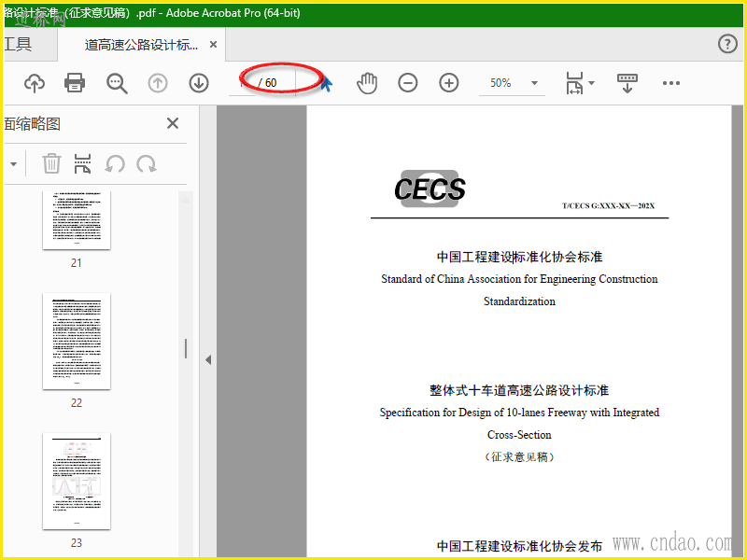Click thumbnail panel scrollbar up arrow
The image size is (747, 560).
(186, 200)
